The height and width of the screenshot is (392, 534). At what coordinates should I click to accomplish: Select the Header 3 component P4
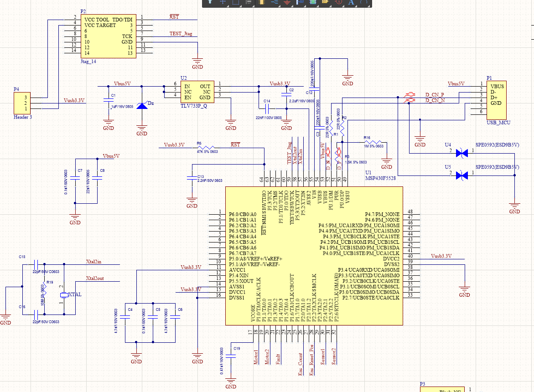pos(22,103)
